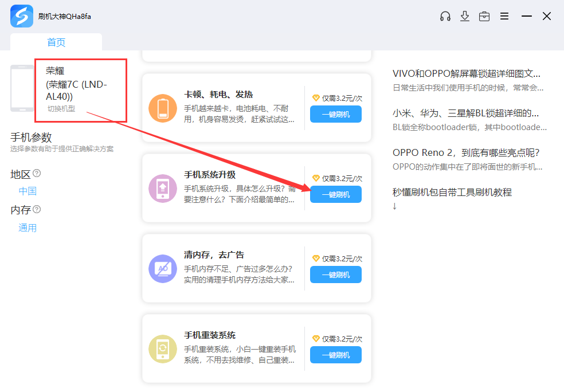
Task: Open article 小米、华为、三星解BL锁超详细的
Action: point(466,113)
